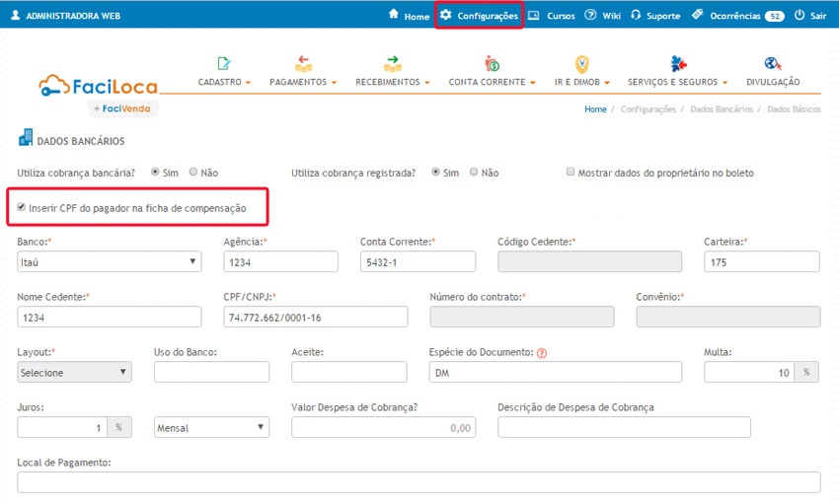Screen dimensions: 839x504
Task: Expand the Layout Selecione dropdown
Action: [x=74, y=372]
